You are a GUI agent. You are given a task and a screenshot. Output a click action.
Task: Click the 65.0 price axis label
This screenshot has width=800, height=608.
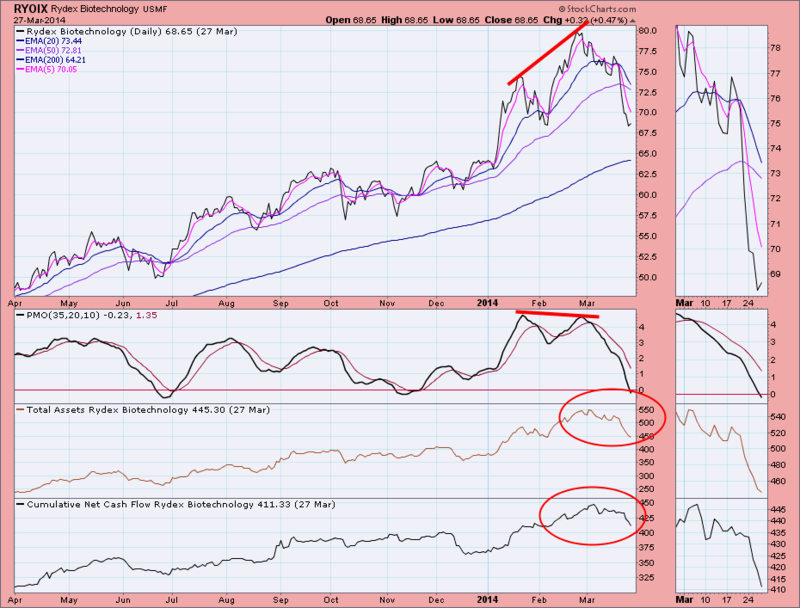pos(647,154)
